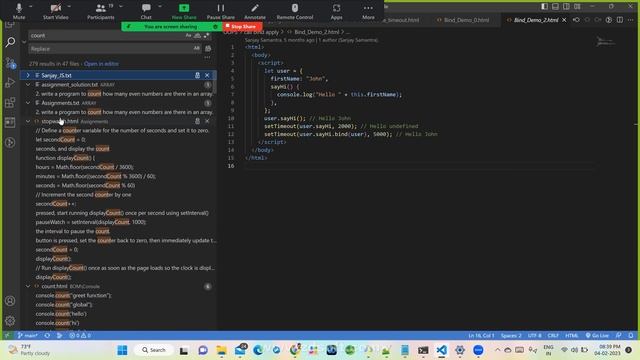Viewport: 640px width, 360px height.
Task: Open editor More Actions ellipsis
Action: click(631, 20)
